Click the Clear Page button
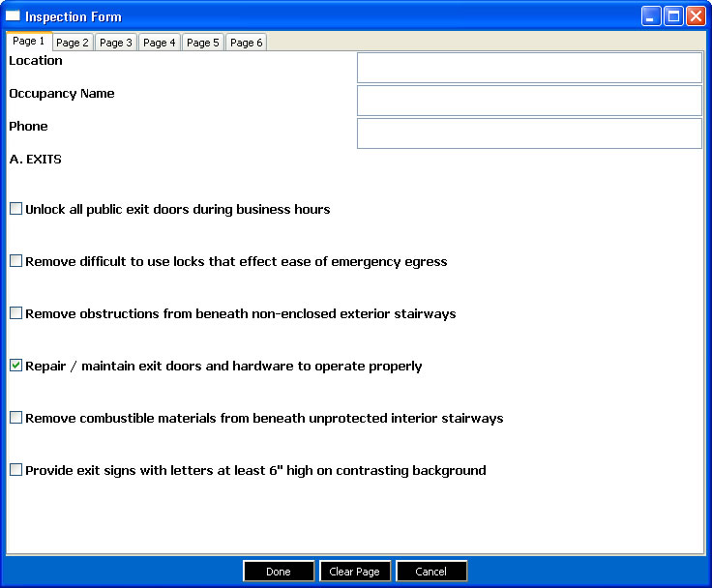Image resolution: width=712 pixels, height=588 pixels. pyautogui.click(x=355, y=572)
